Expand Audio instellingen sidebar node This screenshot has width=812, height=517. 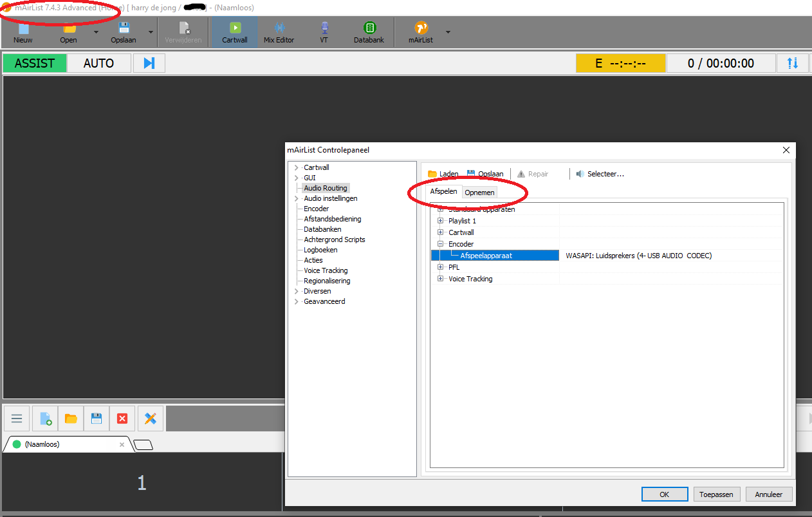296,198
